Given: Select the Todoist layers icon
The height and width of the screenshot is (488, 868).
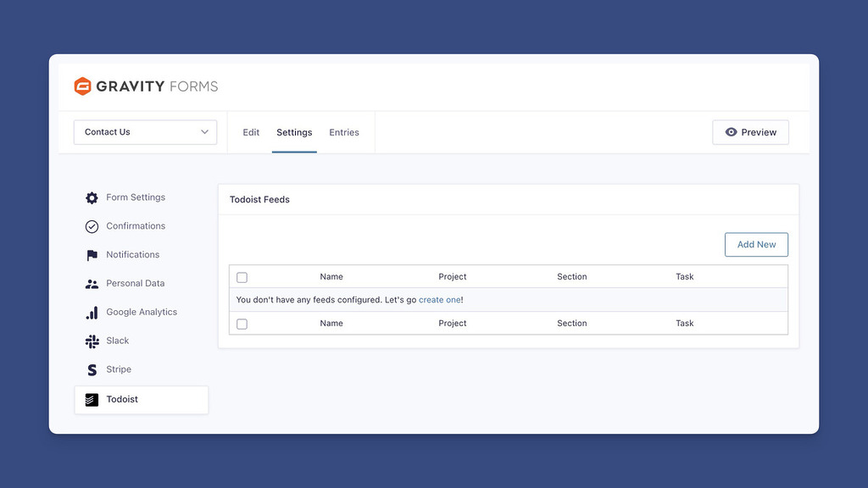Looking at the screenshot, I should pos(92,399).
